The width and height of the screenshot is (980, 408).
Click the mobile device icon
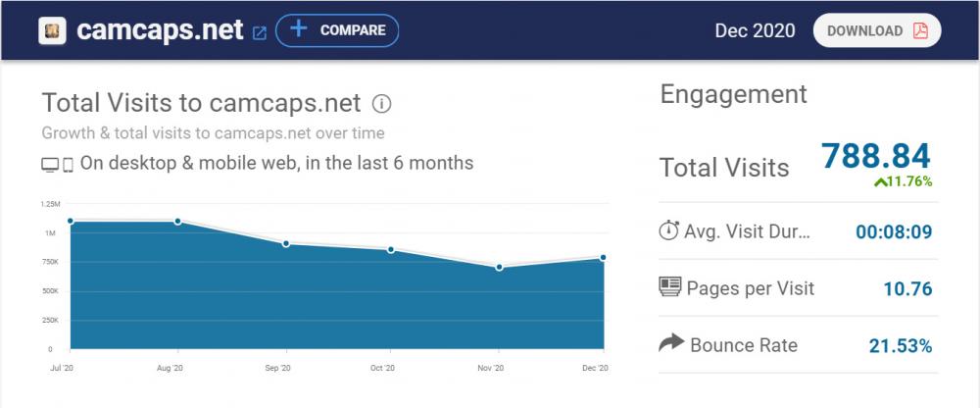pyautogui.click(x=69, y=165)
